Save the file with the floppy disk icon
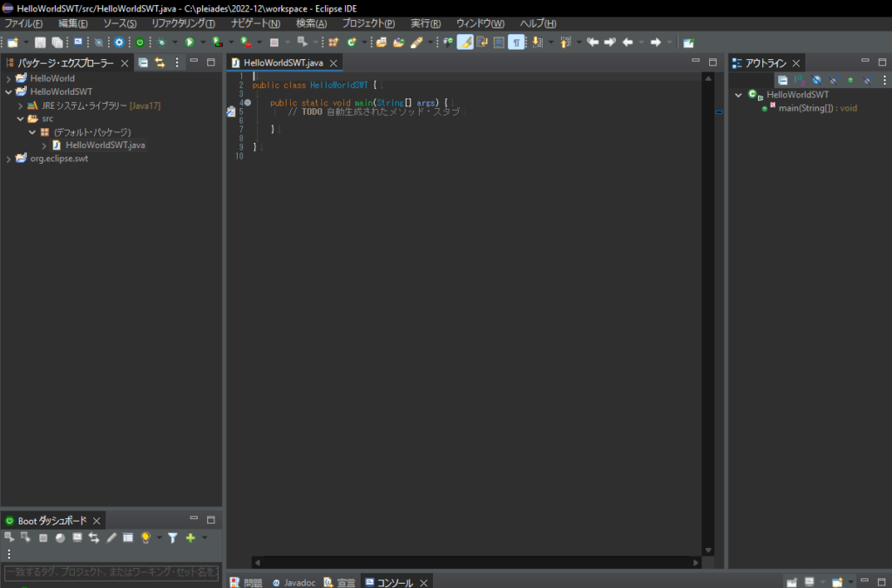892x588 pixels. coord(40,42)
